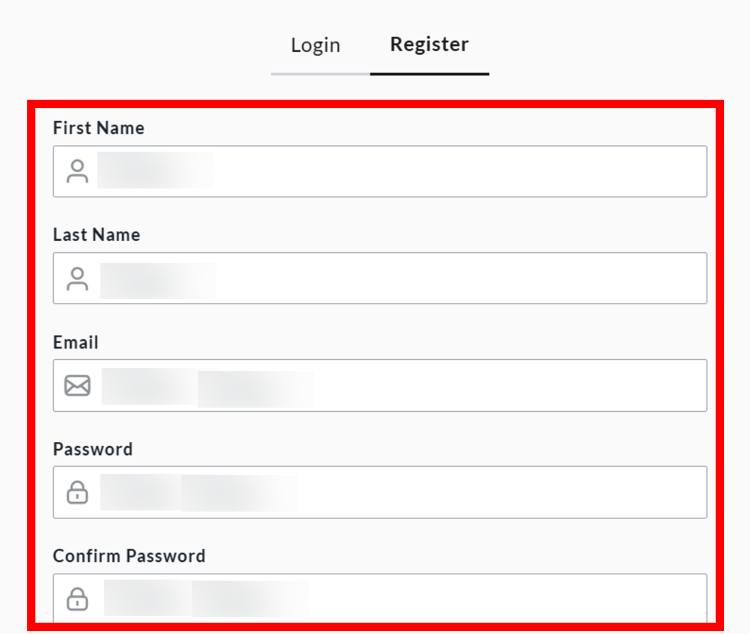Viewport: 750px width, 634px height.
Task: Click the blurred placeholder text in First Name
Action: (x=155, y=171)
